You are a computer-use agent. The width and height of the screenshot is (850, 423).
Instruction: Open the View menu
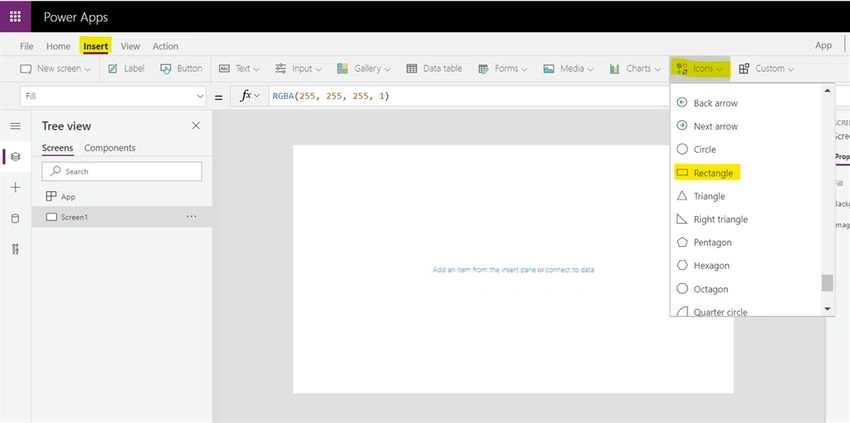[x=130, y=46]
